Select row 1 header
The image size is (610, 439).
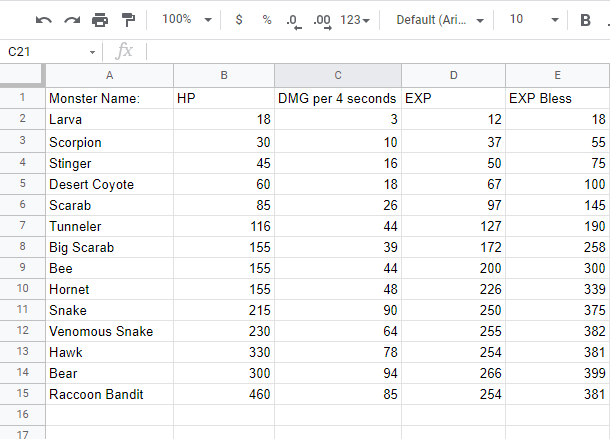pyautogui.click(x=23, y=97)
